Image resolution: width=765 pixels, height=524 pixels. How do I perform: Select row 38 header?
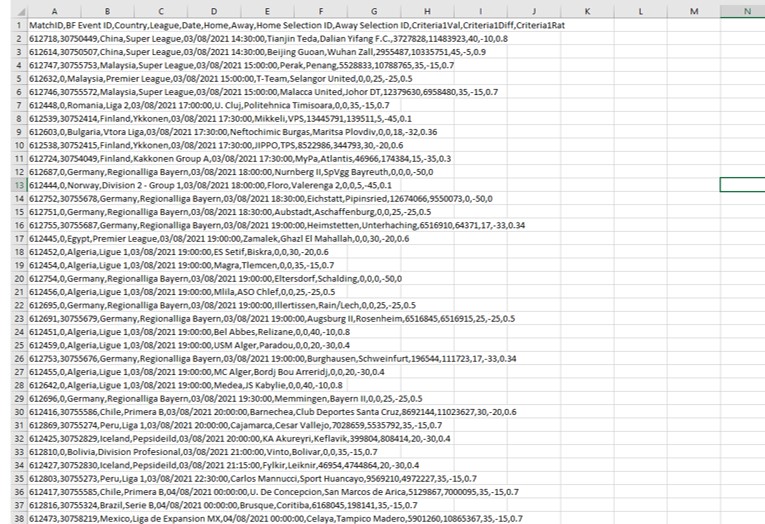click(20, 518)
